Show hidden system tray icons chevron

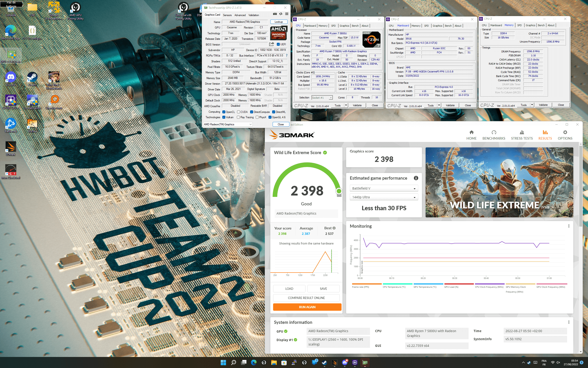click(523, 363)
